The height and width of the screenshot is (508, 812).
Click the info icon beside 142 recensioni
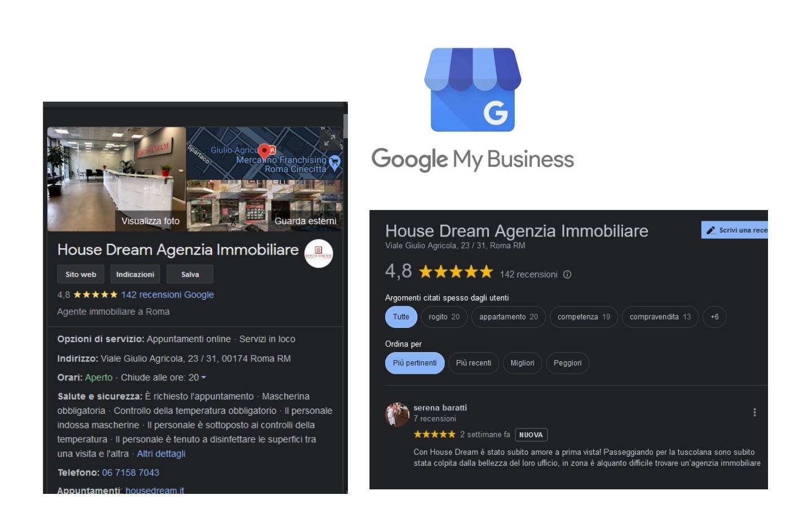pos(567,274)
